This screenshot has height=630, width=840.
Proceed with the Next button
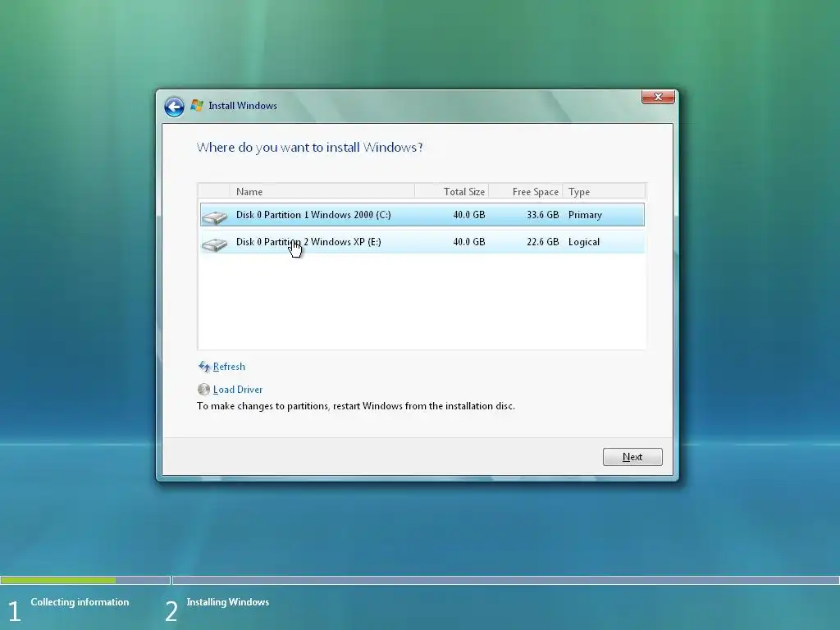click(632, 457)
